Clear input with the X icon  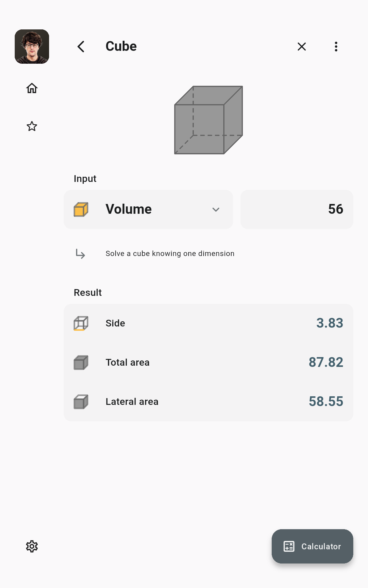click(302, 47)
